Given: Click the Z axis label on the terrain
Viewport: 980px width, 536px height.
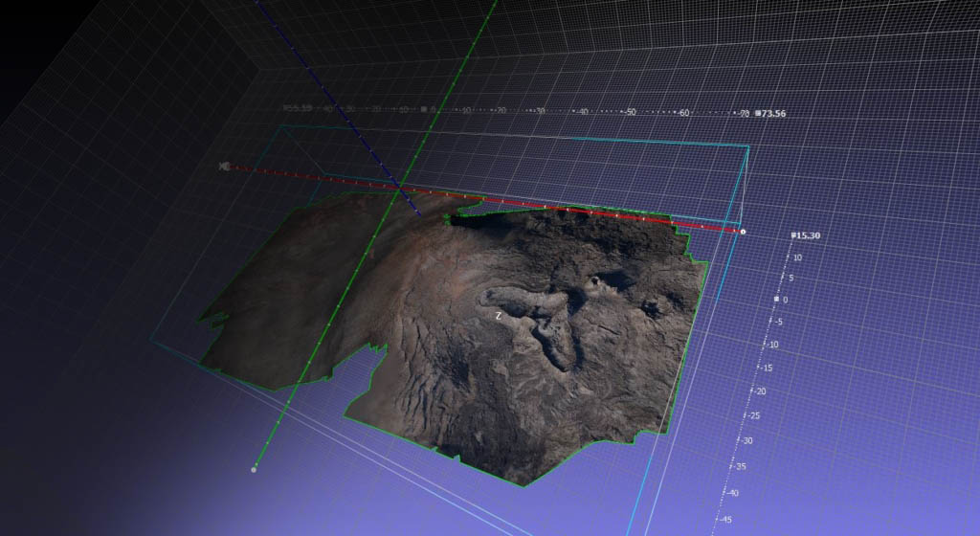Looking at the screenshot, I should tap(498, 316).
